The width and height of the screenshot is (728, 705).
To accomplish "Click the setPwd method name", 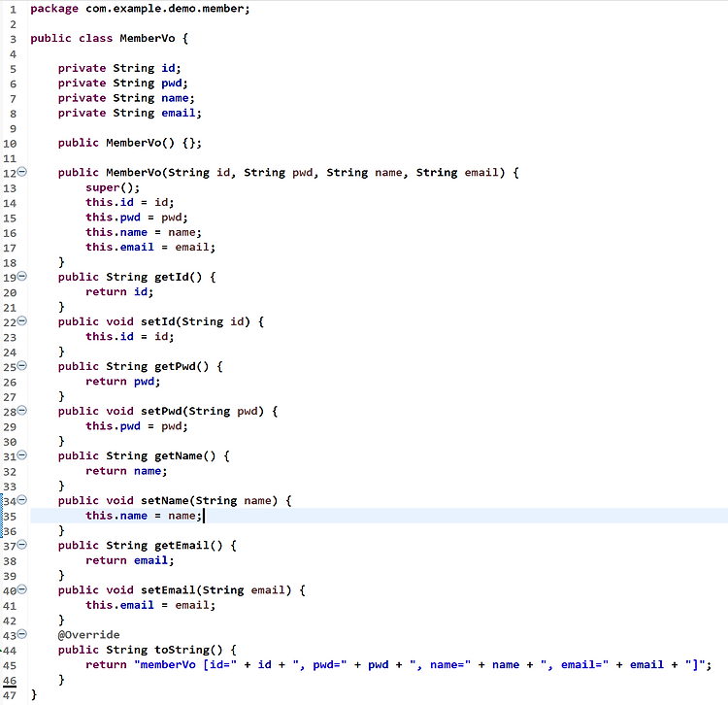I will pos(161,411).
